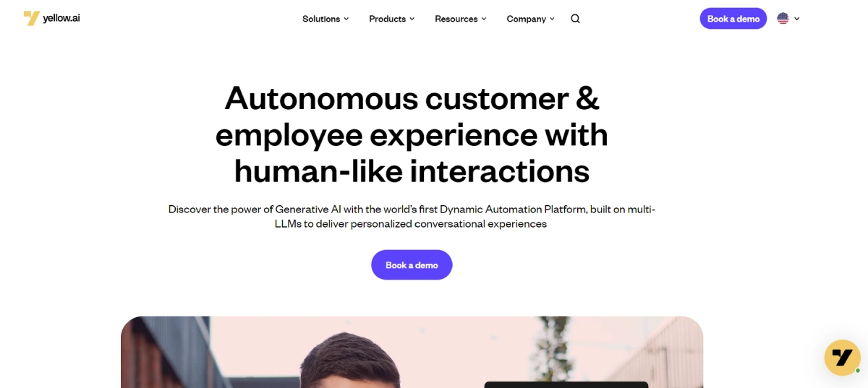Open the Solutions menu item
This screenshot has height=388, width=868.
coord(321,19)
